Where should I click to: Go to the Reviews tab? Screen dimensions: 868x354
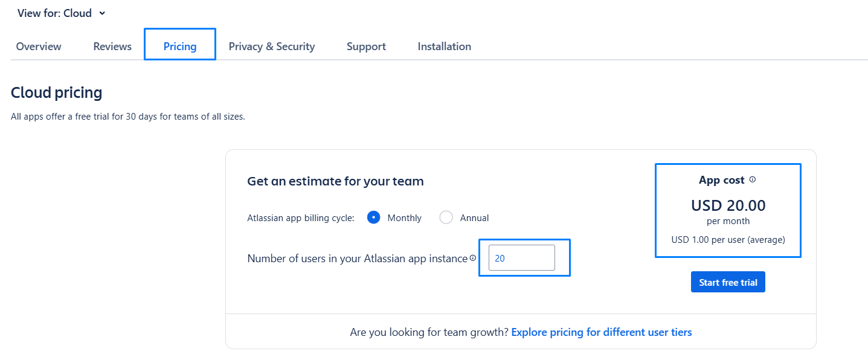pyautogui.click(x=112, y=47)
